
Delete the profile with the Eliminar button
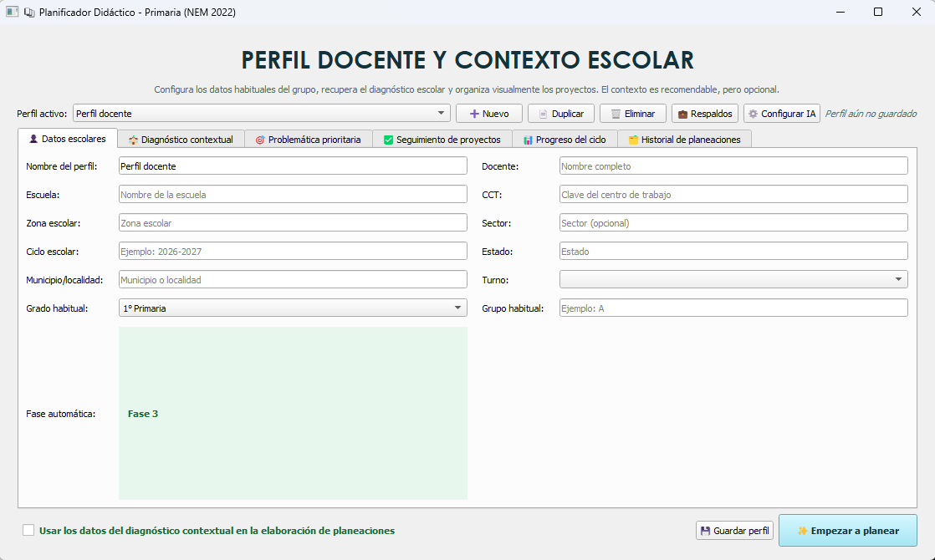click(x=633, y=113)
